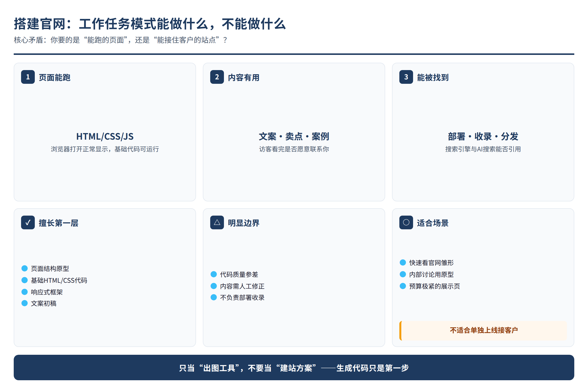Click the card heading 能被找到
The image size is (588, 392).
[433, 77]
